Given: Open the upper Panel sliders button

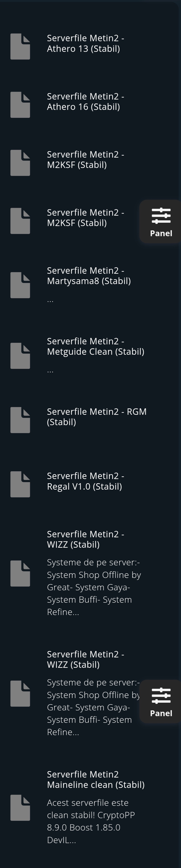Looking at the screenshot, I should click(161, 221).
